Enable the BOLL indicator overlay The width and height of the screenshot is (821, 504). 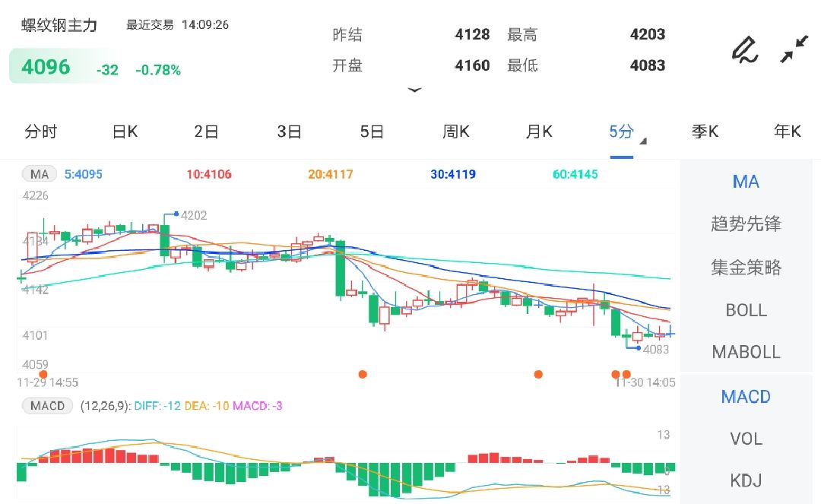coord(746,309)
